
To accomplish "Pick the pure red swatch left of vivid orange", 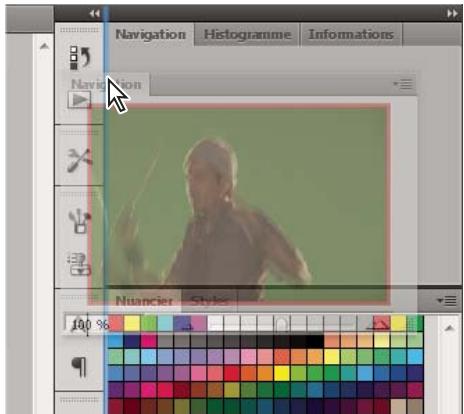I will tap(232, 373).
